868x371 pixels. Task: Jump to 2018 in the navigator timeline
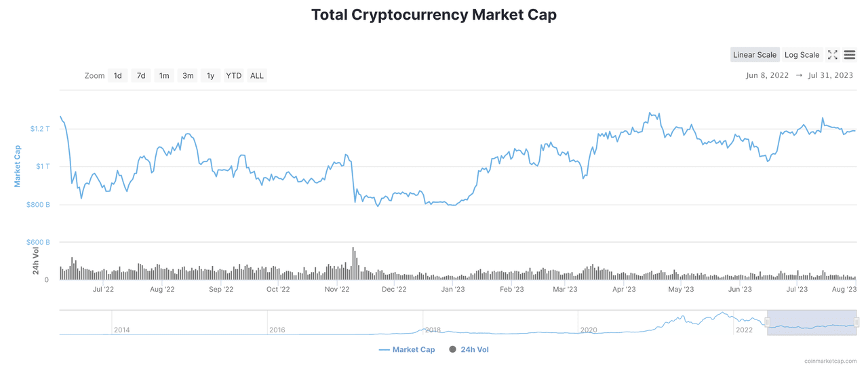(433, 330)
